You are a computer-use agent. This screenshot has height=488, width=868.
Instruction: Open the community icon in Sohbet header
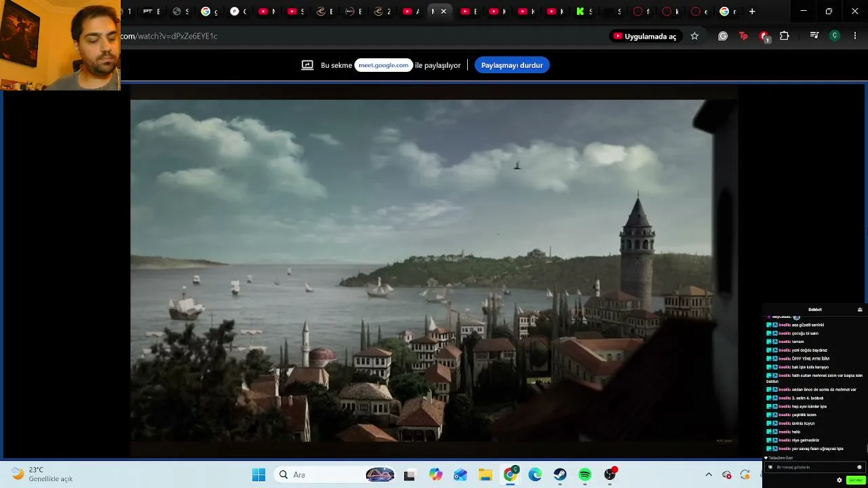[860, 310]
